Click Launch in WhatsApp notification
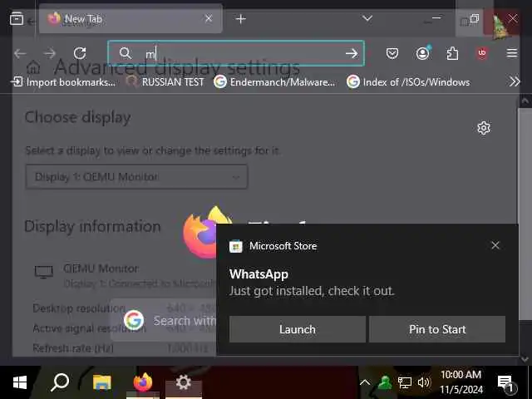The width and height of the screenshot is (532, 399). [298, 329]
